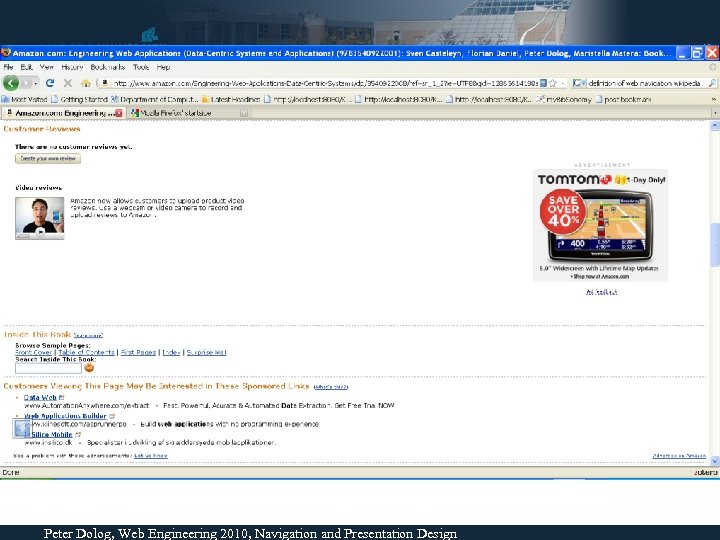Open the Front Cover sample page link
Screen dimensions: 720x540
tap(34, 352)
